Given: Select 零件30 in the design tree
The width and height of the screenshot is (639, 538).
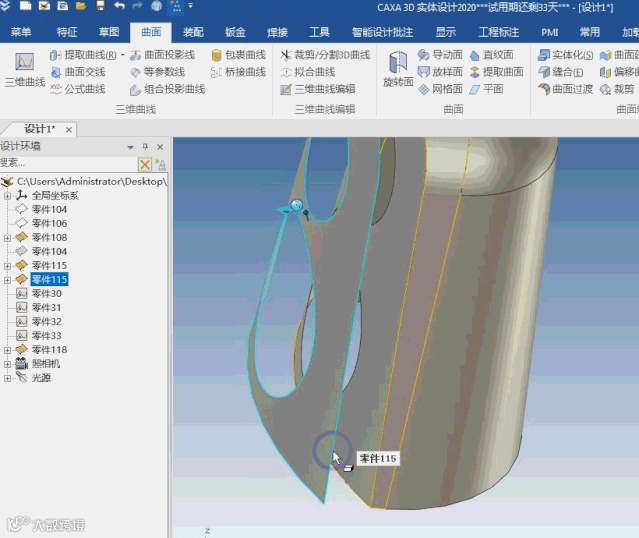Looking at the screenshot, I should (46, 293).
